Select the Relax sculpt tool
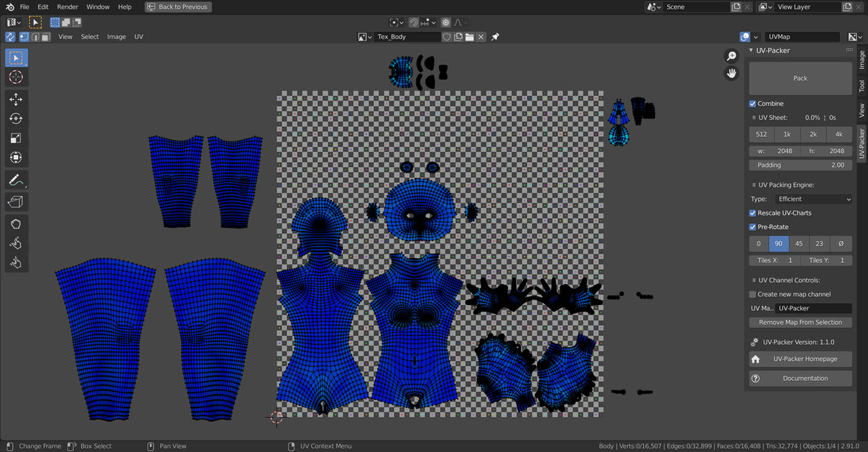The width and height of the screenshot is (868, 452). [x=16, y=243]
